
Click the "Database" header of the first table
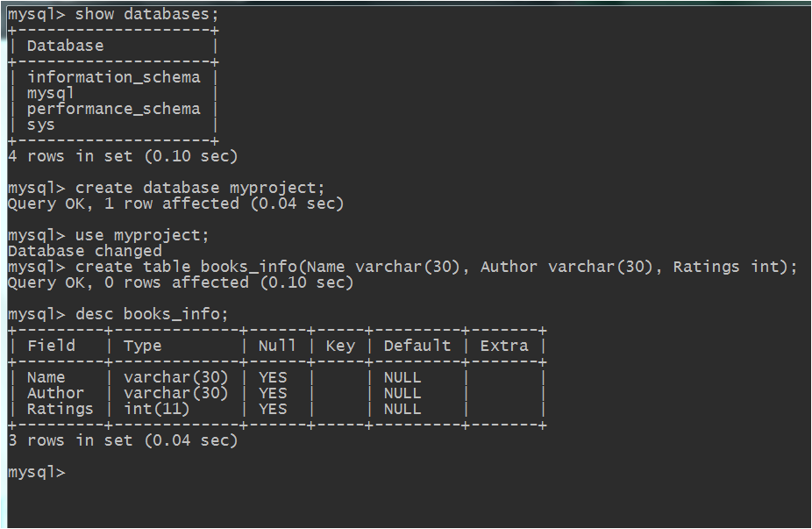[x=65, y=46]
